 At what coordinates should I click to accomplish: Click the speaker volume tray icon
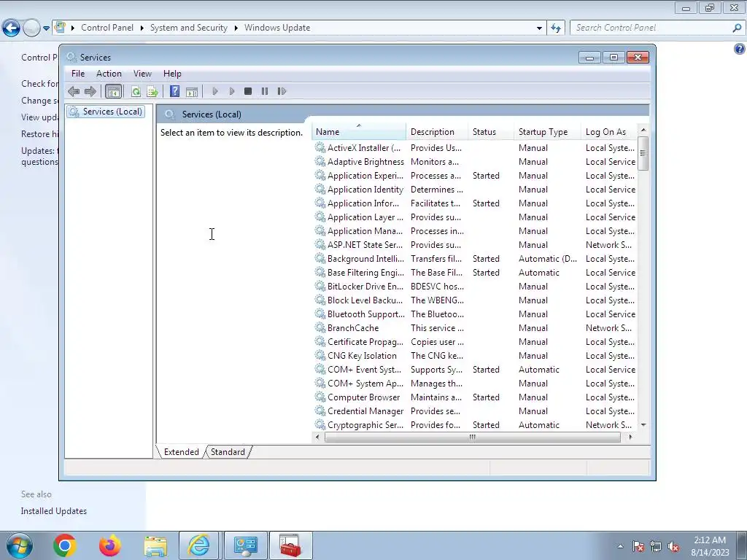tap(673, 547)
